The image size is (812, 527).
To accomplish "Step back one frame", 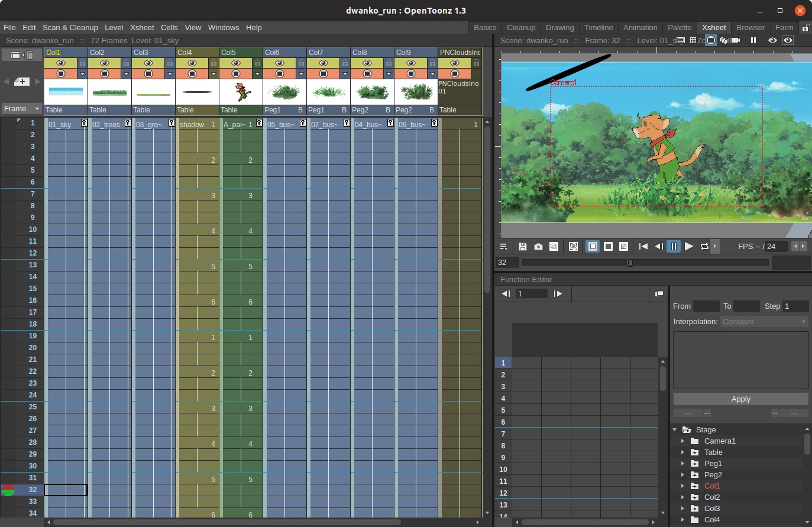I will pyautogui.click(x=658, y=247).
